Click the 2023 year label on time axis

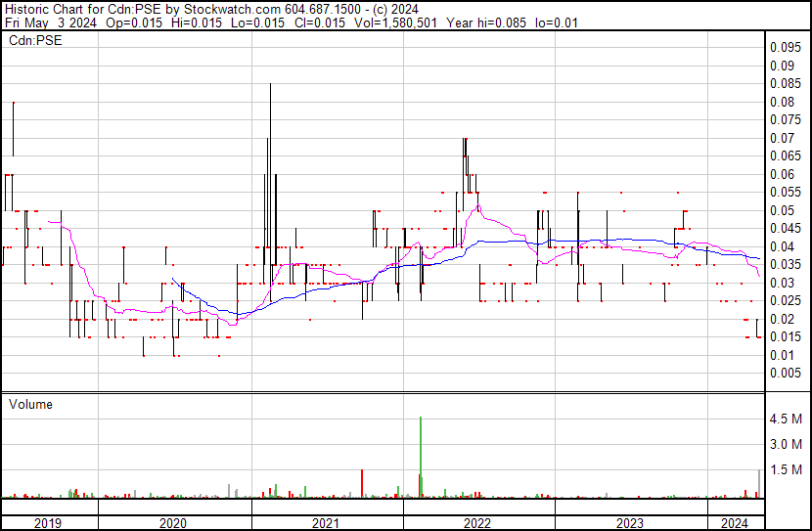628,523
